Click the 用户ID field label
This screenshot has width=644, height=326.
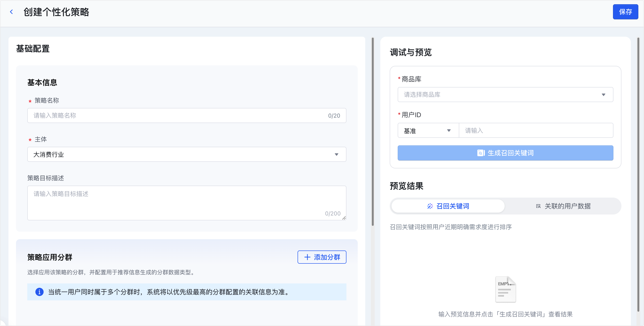(411, 115)
